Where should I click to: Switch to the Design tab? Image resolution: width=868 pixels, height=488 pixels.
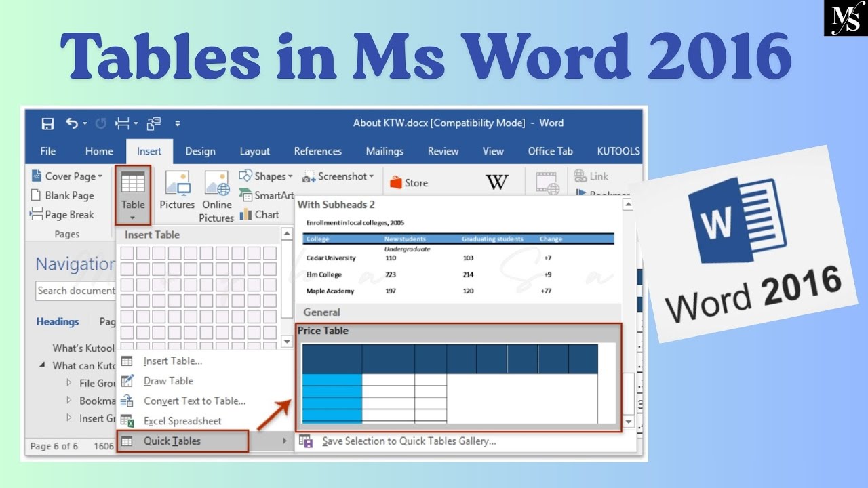(x=201, y=151)
